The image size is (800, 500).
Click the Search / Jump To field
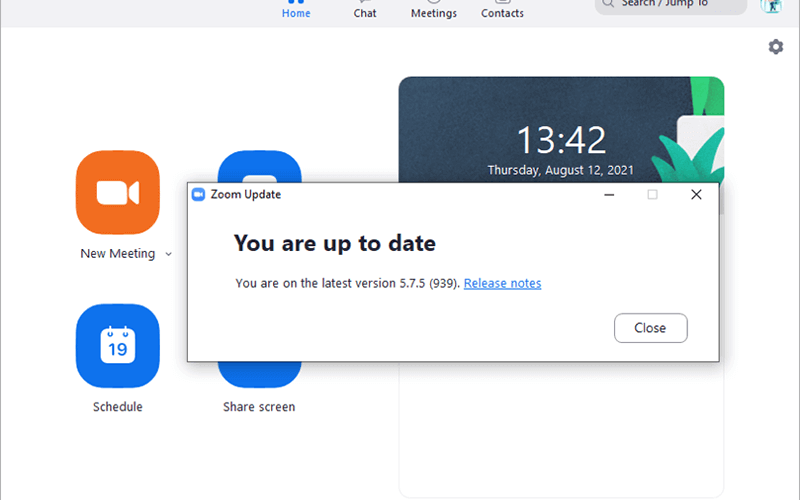(x=671, y=5)
